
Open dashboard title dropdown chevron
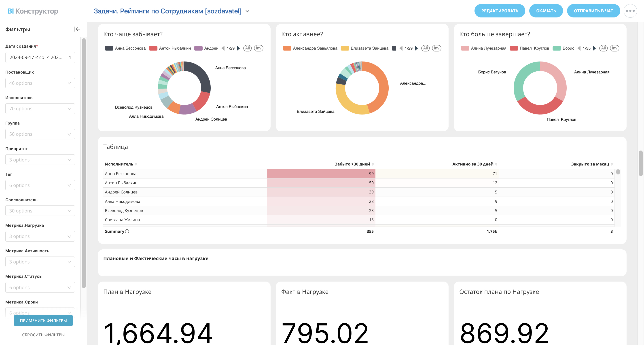pyautogui.click(x=248, y=11)
